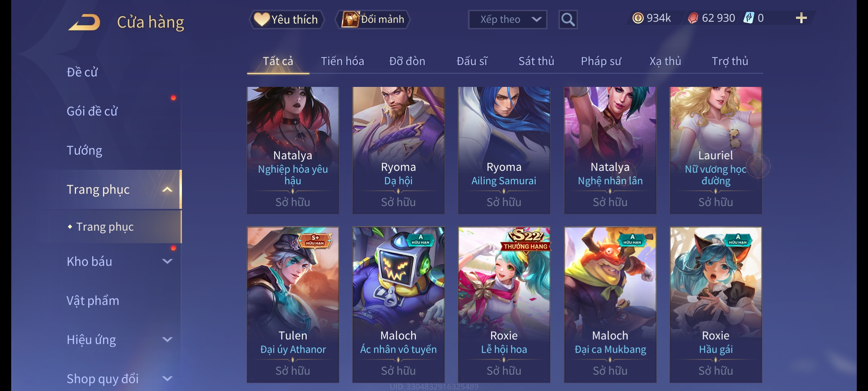Expand the Kho báu section
This screenshot has width=868, height=391.
167,261
